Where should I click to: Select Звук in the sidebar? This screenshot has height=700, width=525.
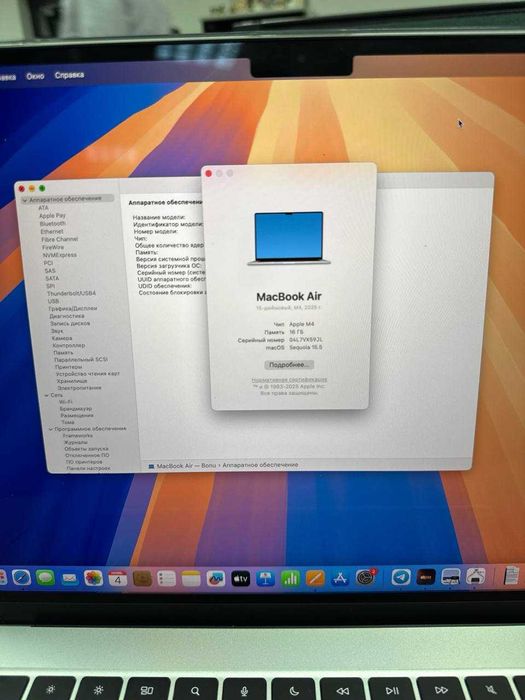click(x=57, y=331)
